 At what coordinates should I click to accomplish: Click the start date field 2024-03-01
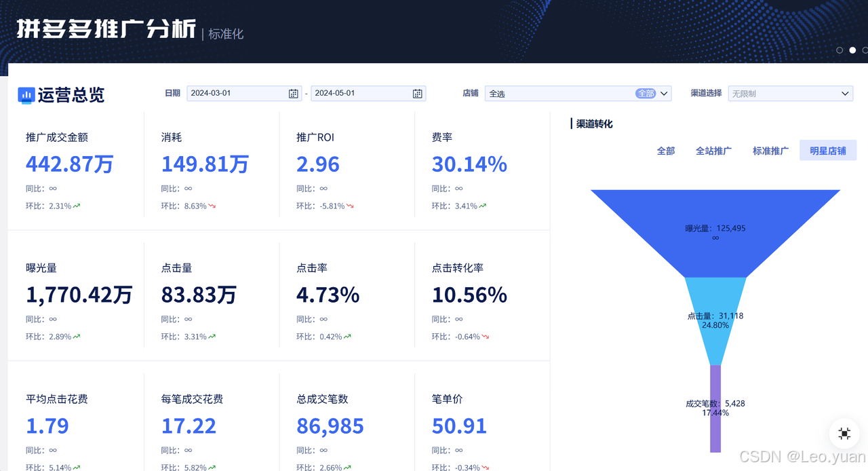[245, 94]
